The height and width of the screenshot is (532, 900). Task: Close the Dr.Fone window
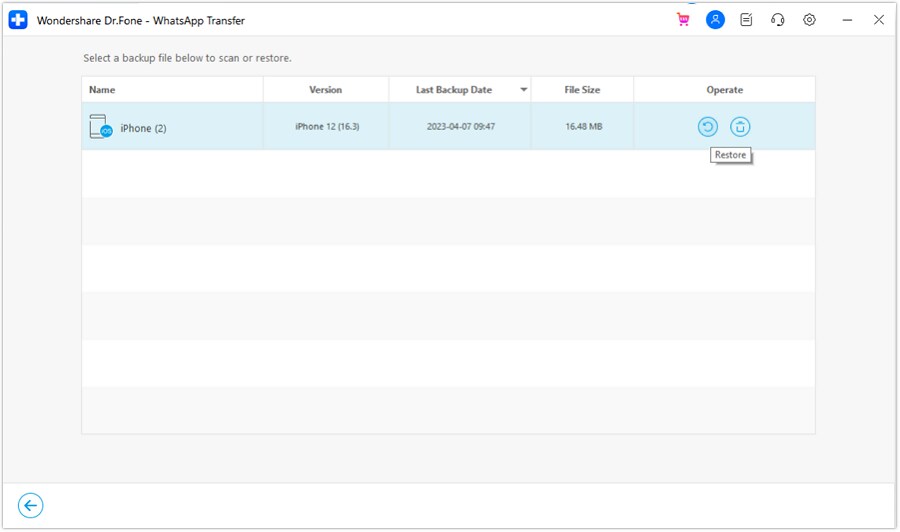pos(879,20)
